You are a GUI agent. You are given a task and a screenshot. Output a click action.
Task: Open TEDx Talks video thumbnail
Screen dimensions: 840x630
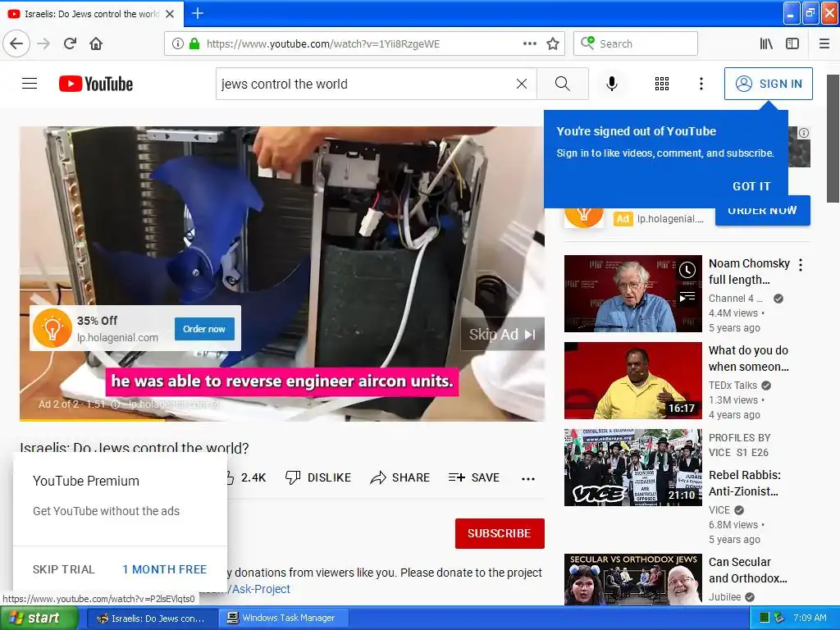(x=632, y=381)
